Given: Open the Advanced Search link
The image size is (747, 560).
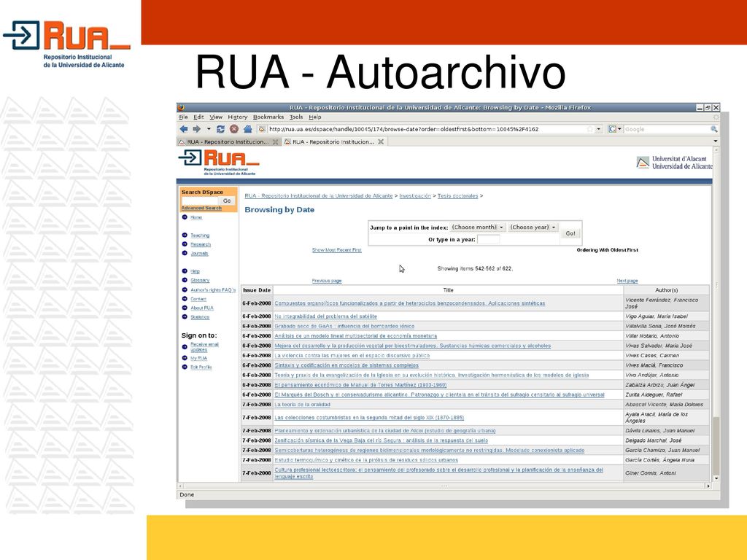Looking at the screenshot, I should tap(201, 208).
